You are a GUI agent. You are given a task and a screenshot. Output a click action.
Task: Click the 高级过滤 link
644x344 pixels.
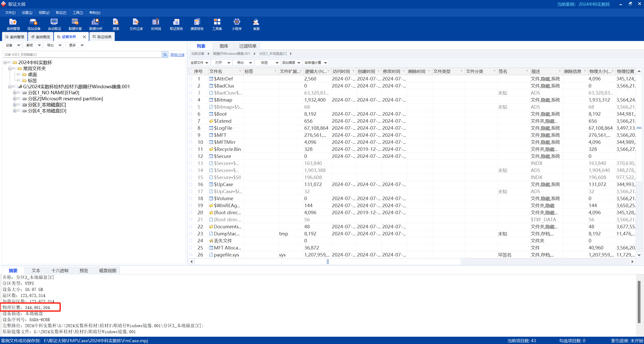[x=177, y=55]
